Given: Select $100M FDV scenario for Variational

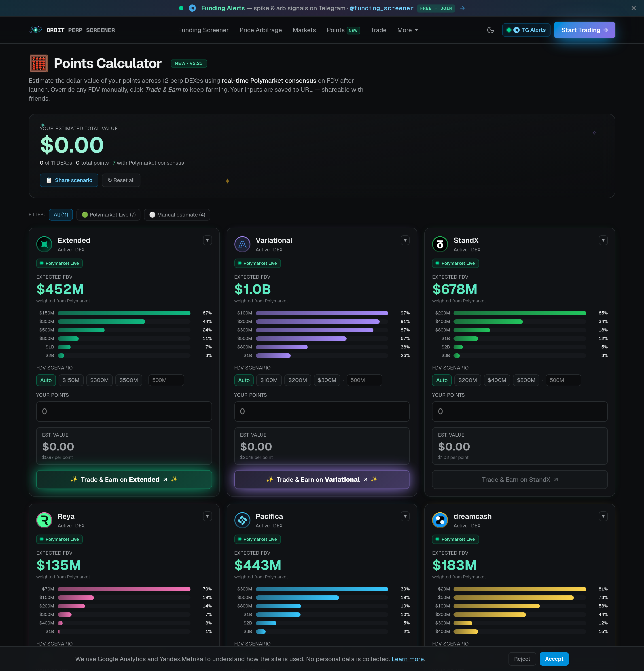Looking at the screenshot, I should 269,380.
